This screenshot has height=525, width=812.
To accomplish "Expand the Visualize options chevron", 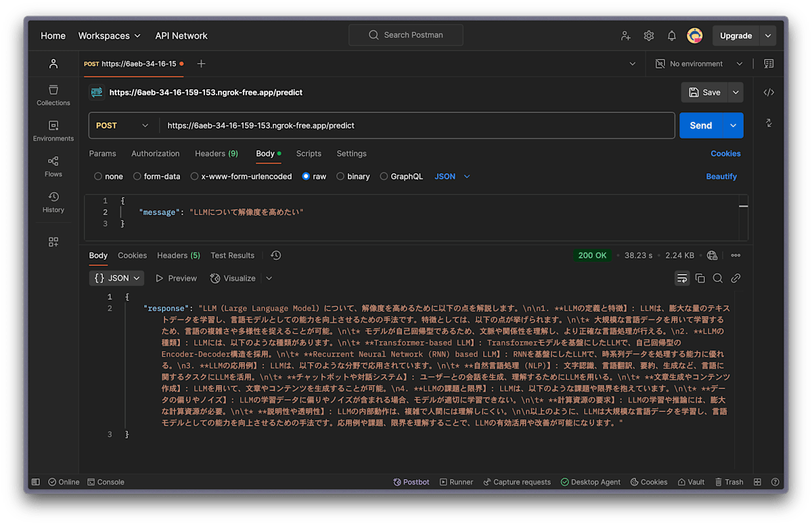I will (x=269, y=278).
